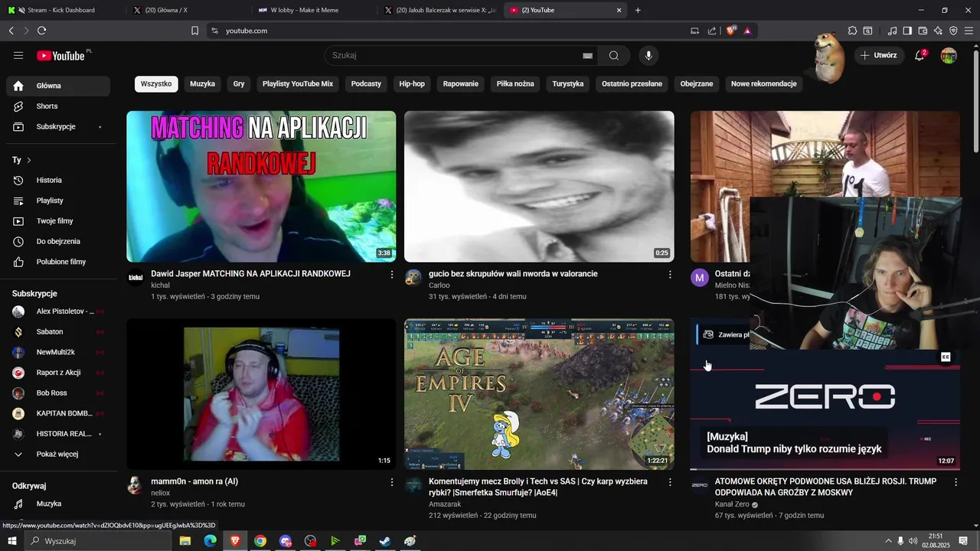The width and height of the screenshot is (980, 551).
Task: Open the Bob Ross subscription channel
Action: pos(58,393)
